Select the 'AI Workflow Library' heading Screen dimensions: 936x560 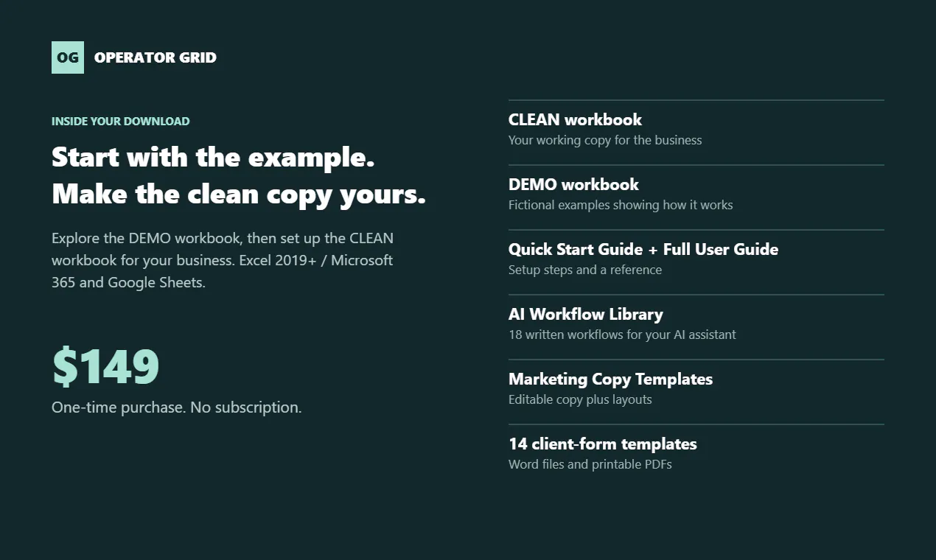pos(586,314)
